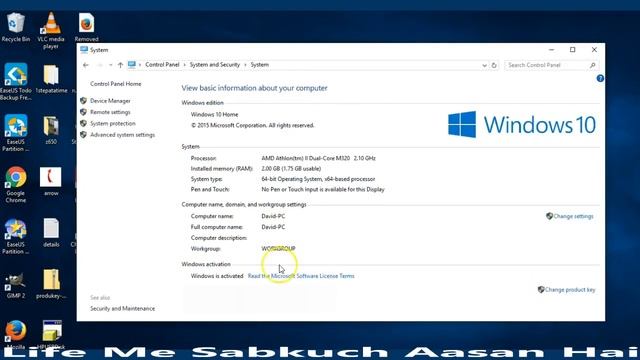Image resolution: width=640 pixels, height=360 pixels.
Task: Open the recent locations dropdown arrow
Action: (110, 65)
